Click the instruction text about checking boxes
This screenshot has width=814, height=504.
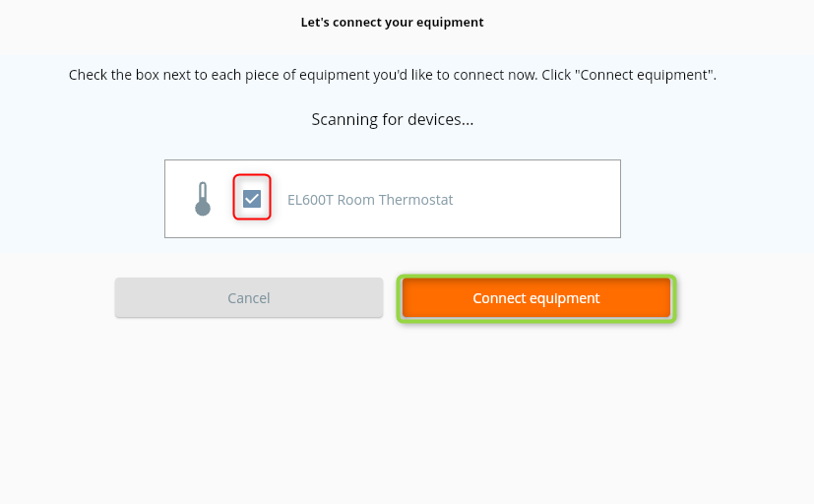[x=392, y=75]
